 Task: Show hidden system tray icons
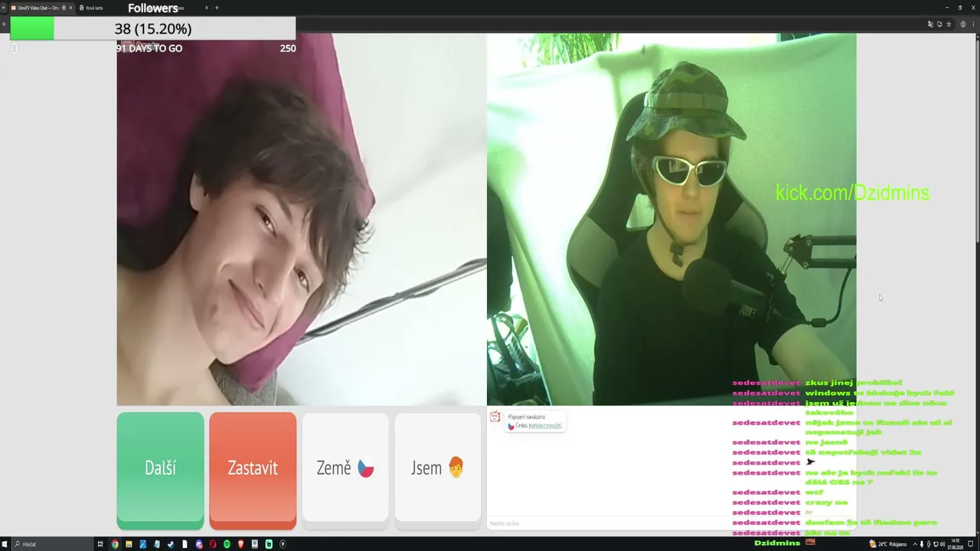point(914,544)
